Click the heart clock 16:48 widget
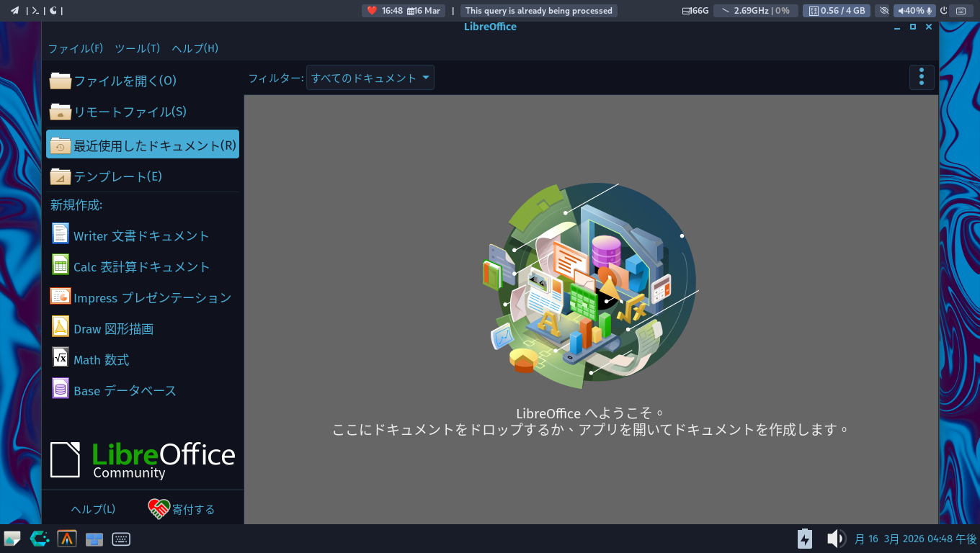Image resolution: width=980 pixels, height=553 pixels. coord(385,11)
